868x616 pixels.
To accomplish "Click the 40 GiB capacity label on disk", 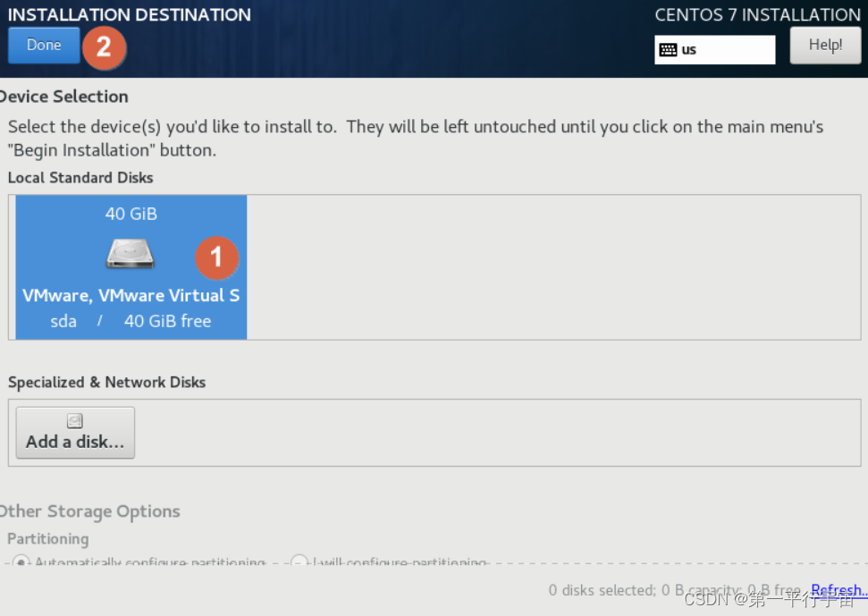I will (131, 214).
